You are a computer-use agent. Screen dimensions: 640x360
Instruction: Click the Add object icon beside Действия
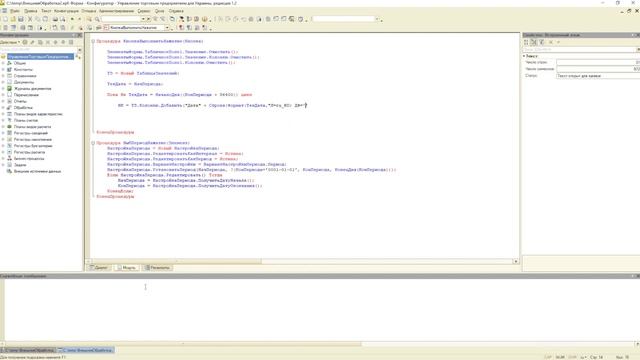coord(25,42)
